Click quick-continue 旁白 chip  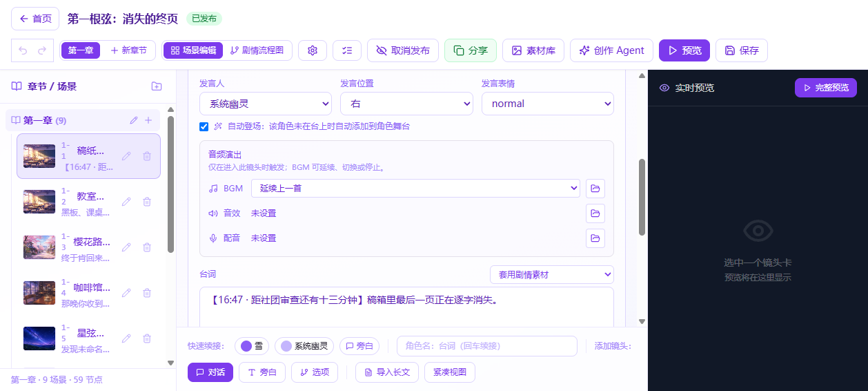point(359,346)
